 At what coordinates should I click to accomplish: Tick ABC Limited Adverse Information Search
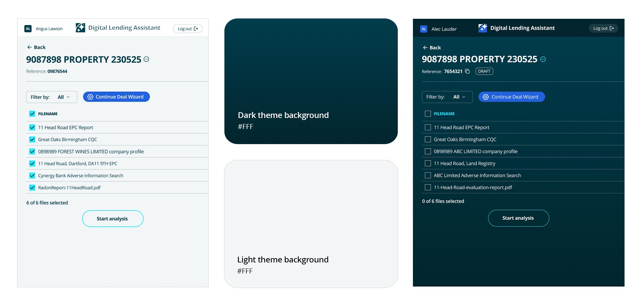pyautogui.click(x=428, y=175)
